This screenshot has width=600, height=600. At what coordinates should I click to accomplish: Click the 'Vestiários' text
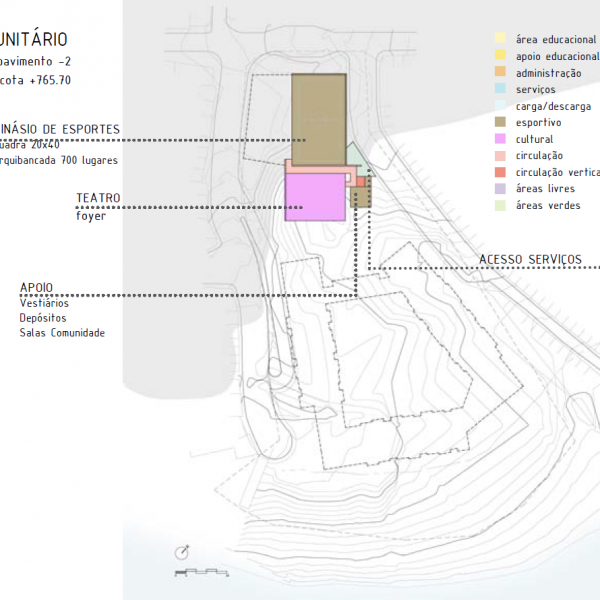(x=44, y=303)
